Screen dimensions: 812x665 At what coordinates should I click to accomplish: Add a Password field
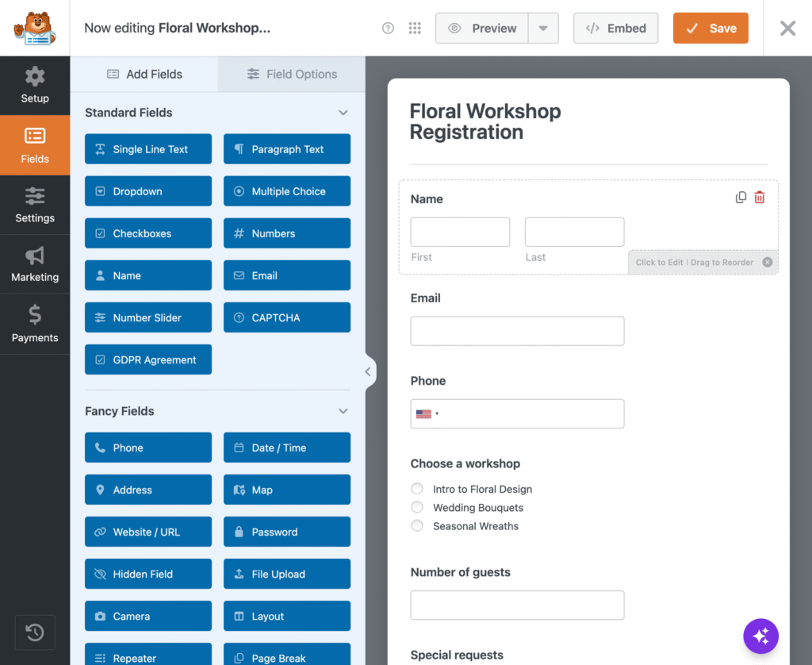click(287, 532)
